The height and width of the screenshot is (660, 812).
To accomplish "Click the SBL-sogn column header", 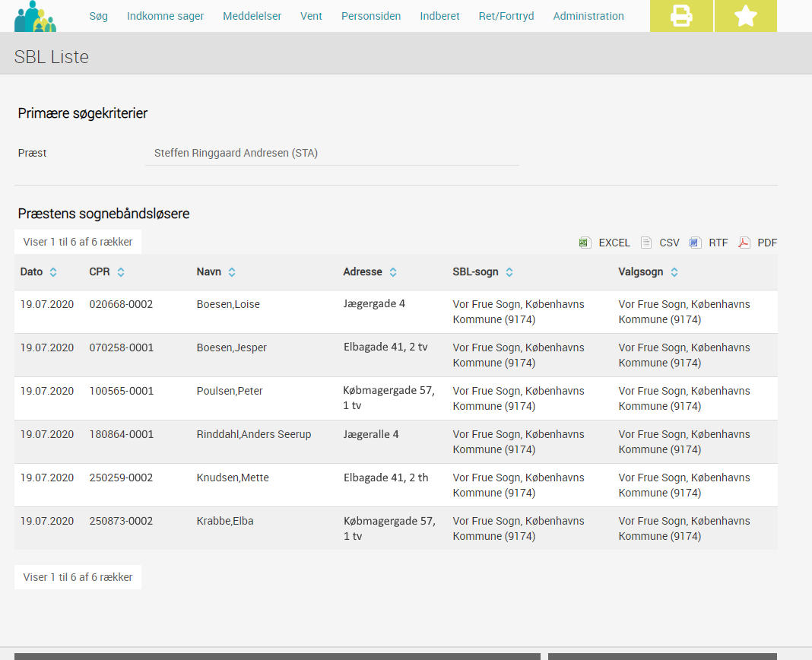I will (x=475, y=272).
